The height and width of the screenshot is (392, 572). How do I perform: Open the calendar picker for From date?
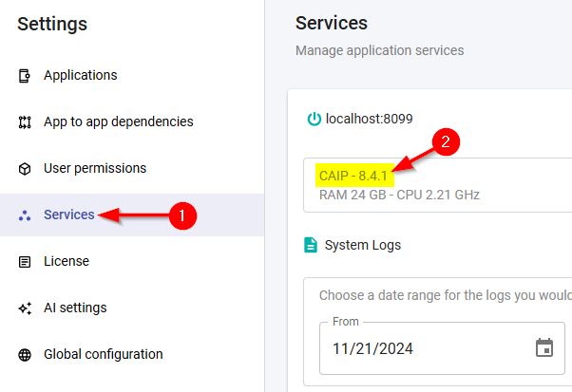pyautogui.click(x=543, y=347)
